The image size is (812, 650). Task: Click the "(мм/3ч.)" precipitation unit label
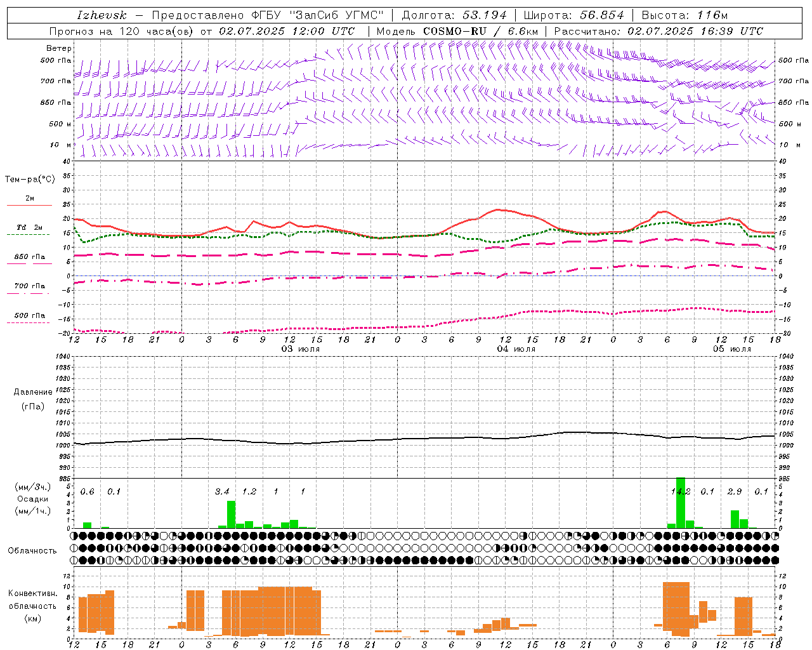coord(33,487)
